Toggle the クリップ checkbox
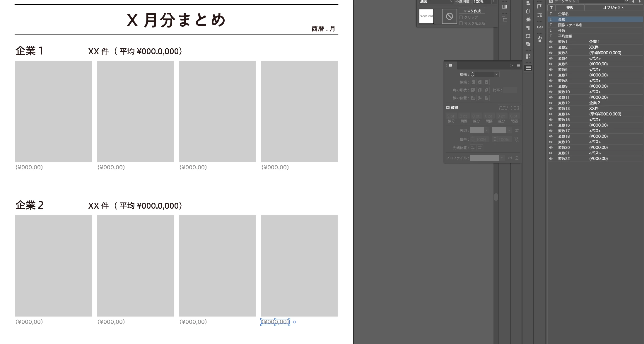The width and height of the screenshot is (644, 344). [x=461, y=17]
